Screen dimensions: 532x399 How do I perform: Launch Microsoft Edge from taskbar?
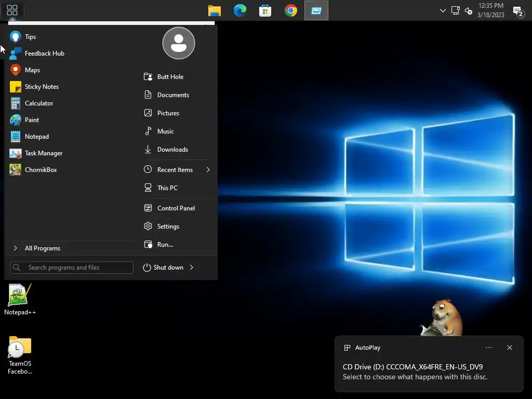(240, 10)
